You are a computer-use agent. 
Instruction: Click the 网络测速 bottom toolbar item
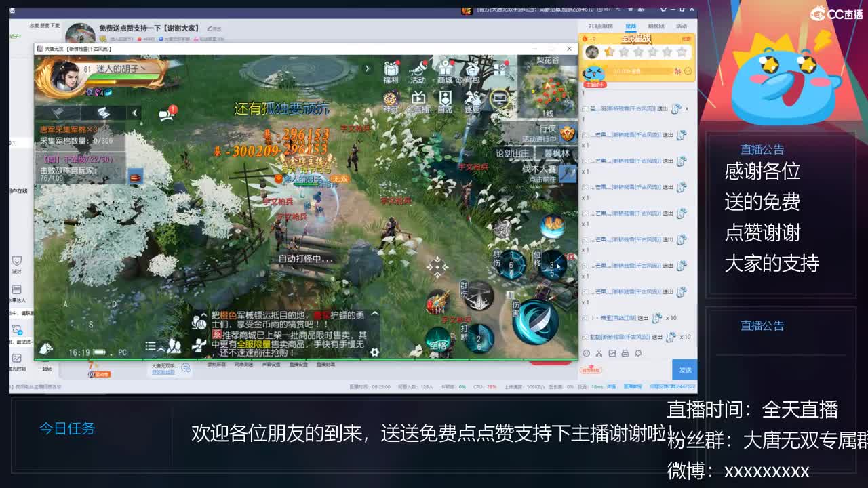pyautogui.click(x=243, y=365)
